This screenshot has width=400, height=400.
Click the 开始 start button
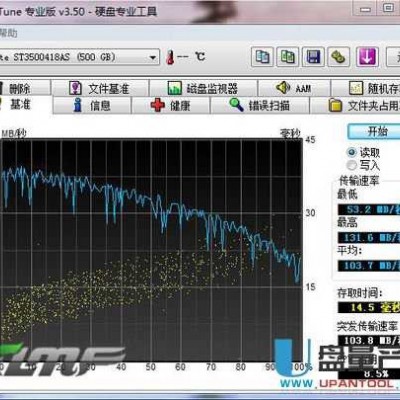click(374, 131)
